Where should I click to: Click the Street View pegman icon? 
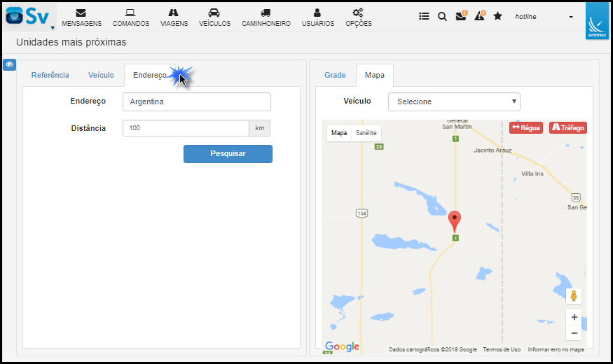point(574,295)
